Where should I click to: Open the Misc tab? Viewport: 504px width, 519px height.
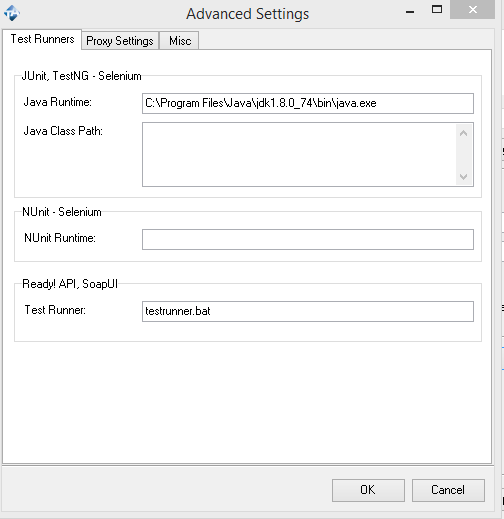[x=179, y=41]
